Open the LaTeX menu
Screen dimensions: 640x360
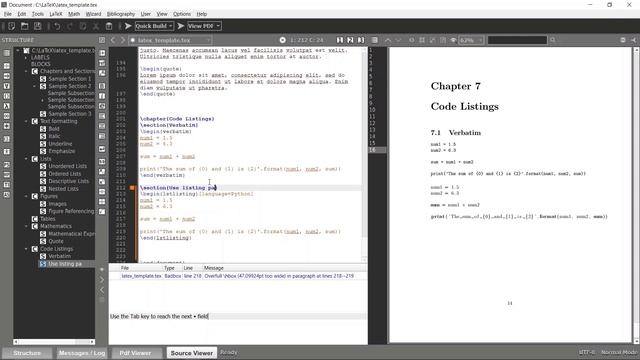click(x=56, y=14)
